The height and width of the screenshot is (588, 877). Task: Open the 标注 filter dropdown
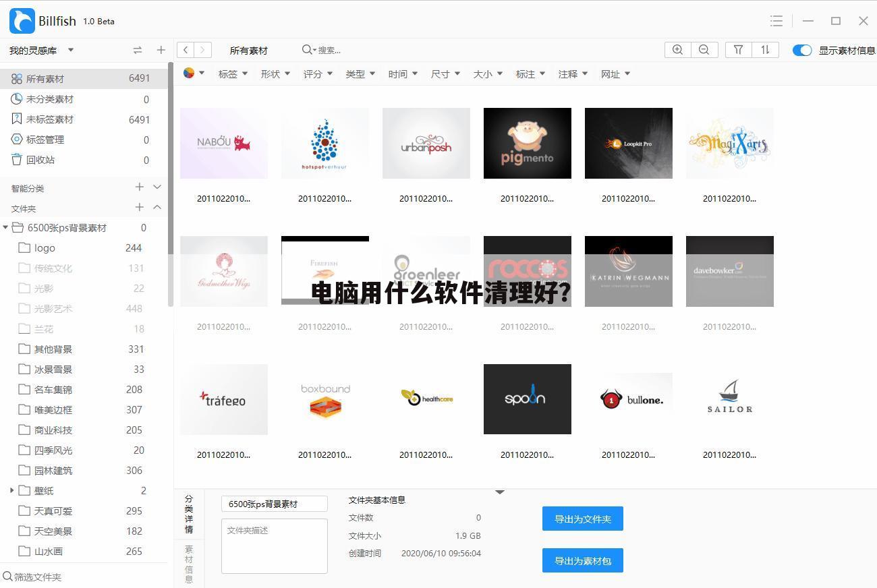pyautogui.click(x=530, y=74)
